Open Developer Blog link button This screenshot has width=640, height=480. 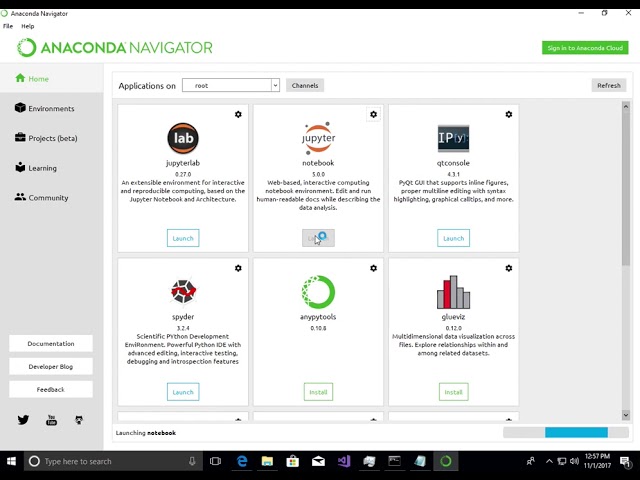pyautogui.click(x=51, y=367)
